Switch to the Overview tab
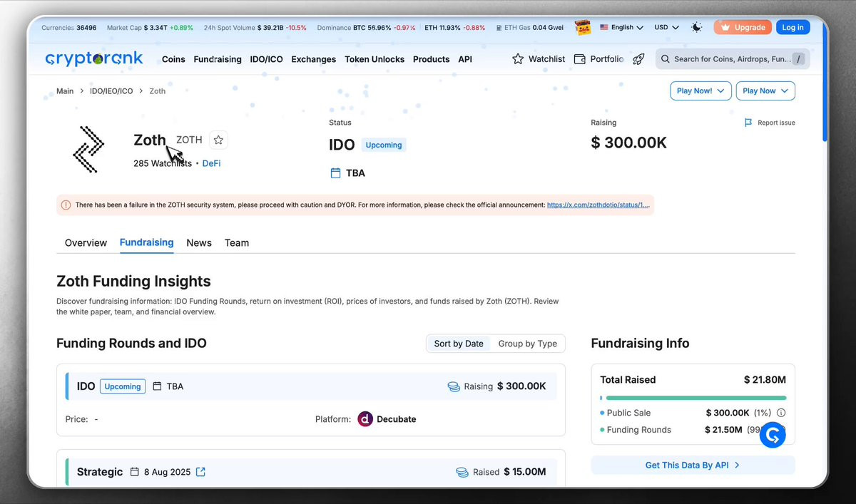This screenshot has height=504, width=856. pos(86,243)
